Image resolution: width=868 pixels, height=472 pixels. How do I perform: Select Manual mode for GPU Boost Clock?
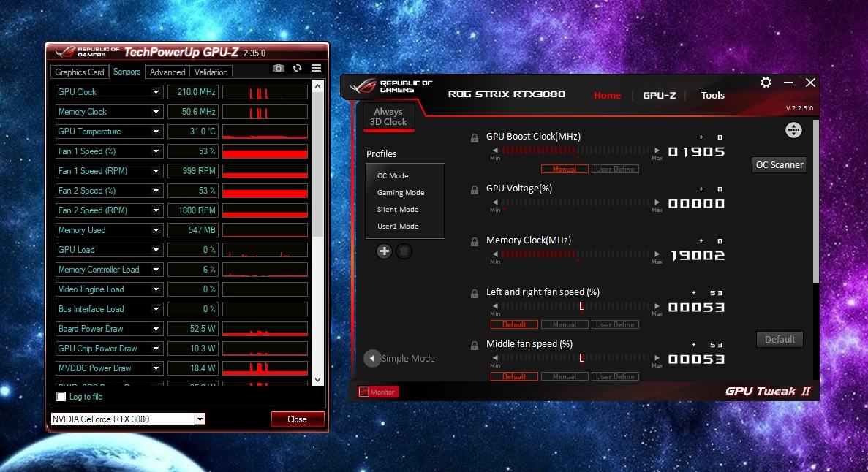(564, 169)
